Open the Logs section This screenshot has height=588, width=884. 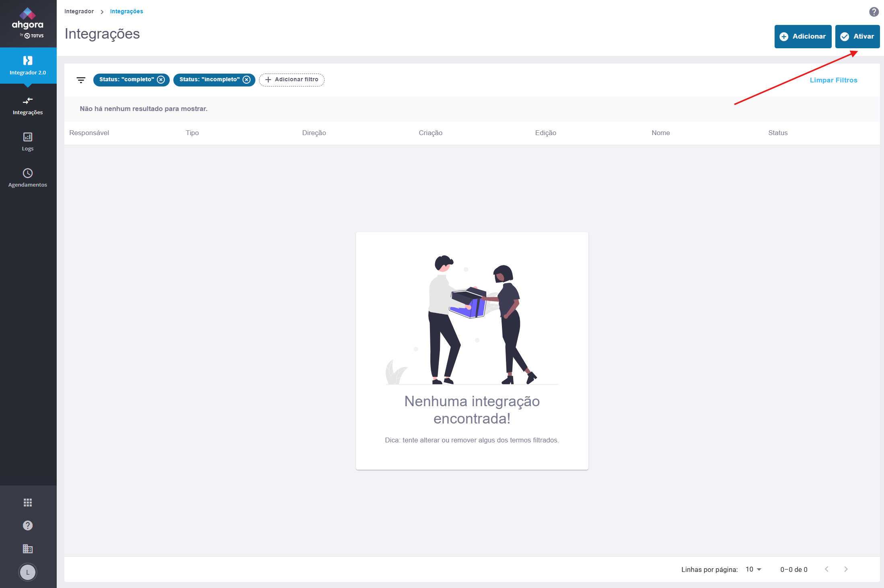pos(28,142)
